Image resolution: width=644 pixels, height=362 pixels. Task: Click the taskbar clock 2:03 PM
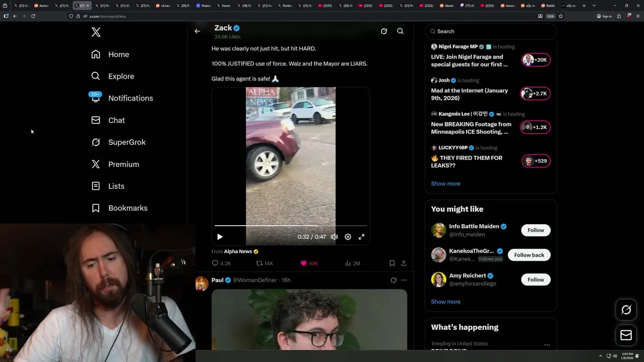click(626, 356)
